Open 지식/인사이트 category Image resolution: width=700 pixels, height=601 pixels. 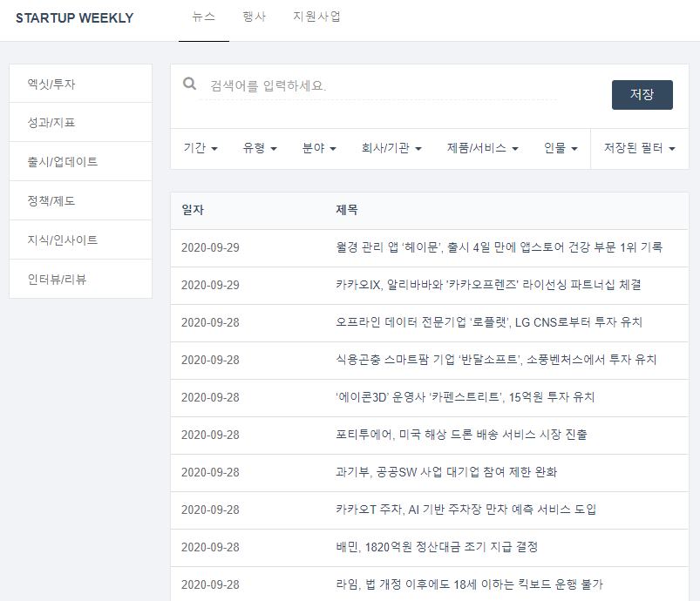point(81,240)
